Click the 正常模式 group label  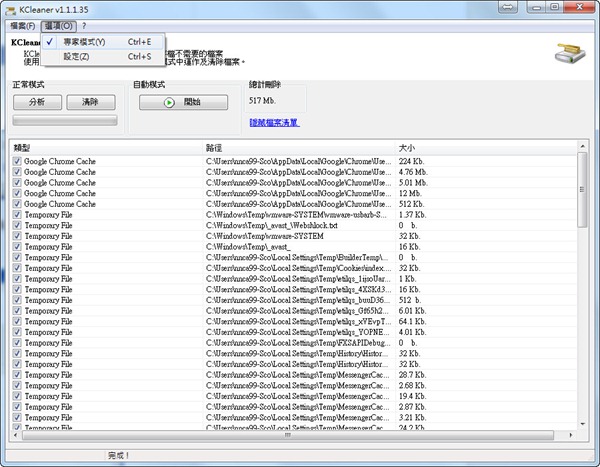point(28,85)
